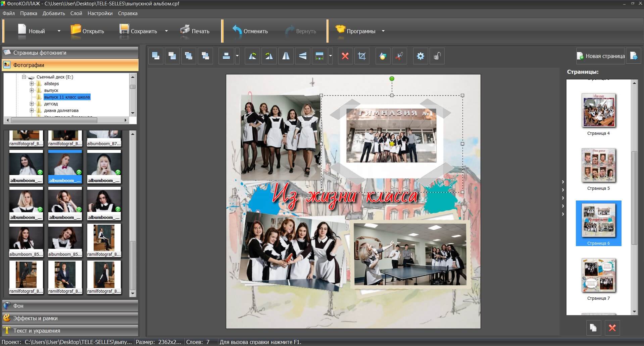Expand the детсад folder node

(x=32, y=104)
